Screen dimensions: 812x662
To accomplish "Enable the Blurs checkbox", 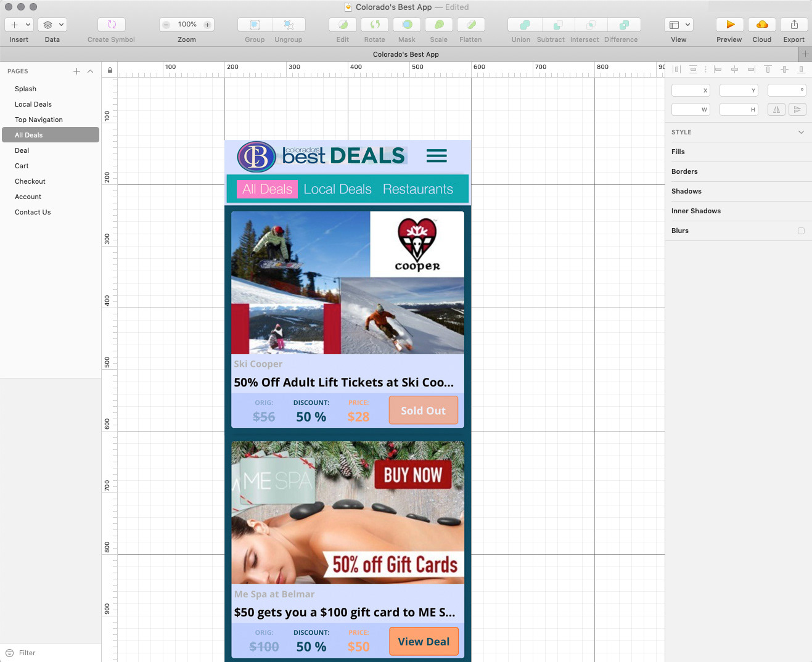I will tap(801, 231).
